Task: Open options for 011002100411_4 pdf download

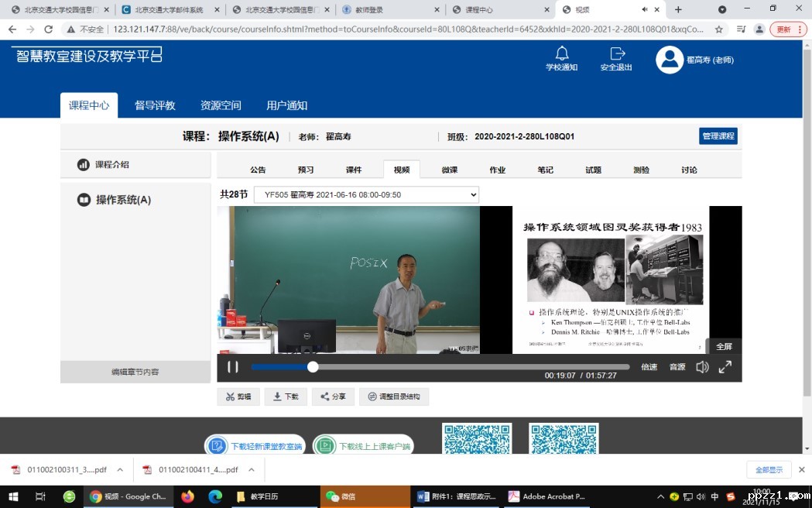Action: pos(252,470)
